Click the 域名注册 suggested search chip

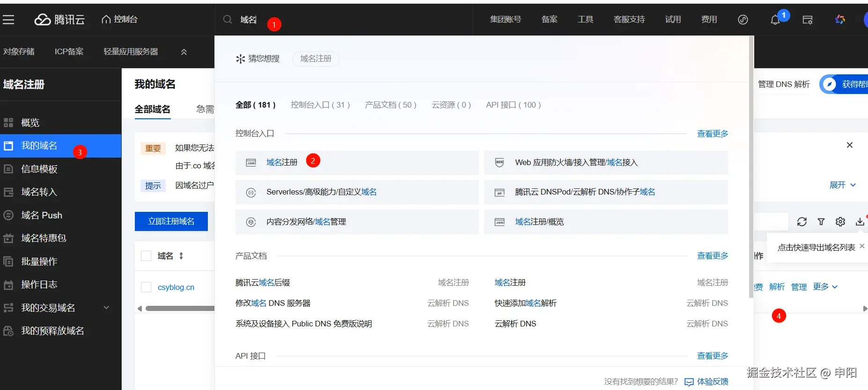coord(316,58)
